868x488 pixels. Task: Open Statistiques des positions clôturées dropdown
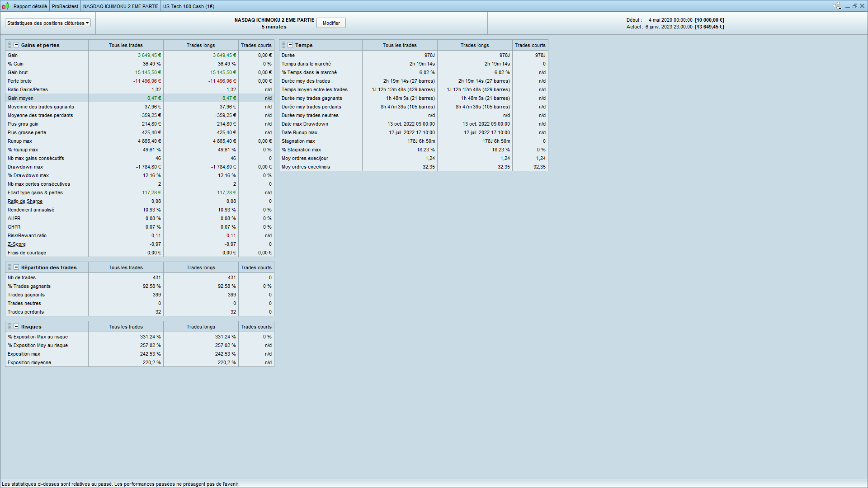[48, 23]
